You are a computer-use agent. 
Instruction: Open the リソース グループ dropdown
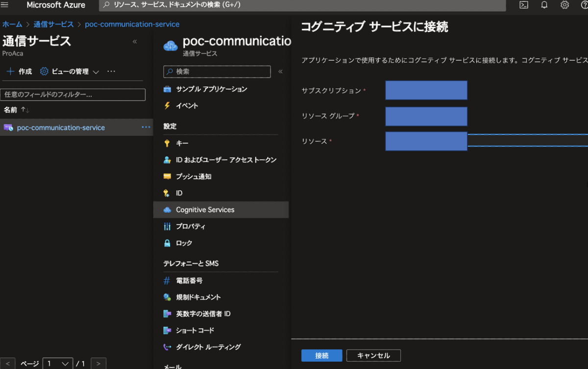point(426,116)
